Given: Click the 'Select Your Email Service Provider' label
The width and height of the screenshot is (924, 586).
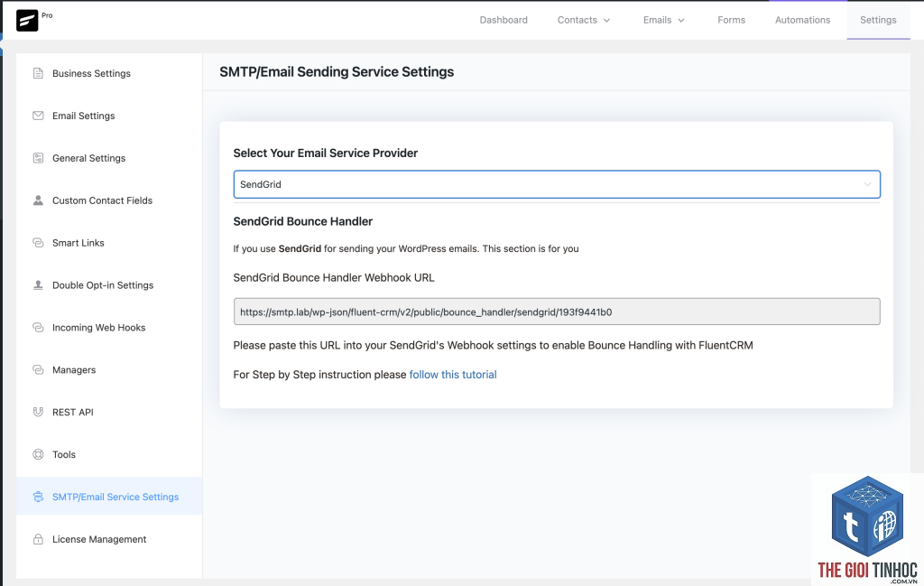Looking at the screenshot, I should 325,153.
